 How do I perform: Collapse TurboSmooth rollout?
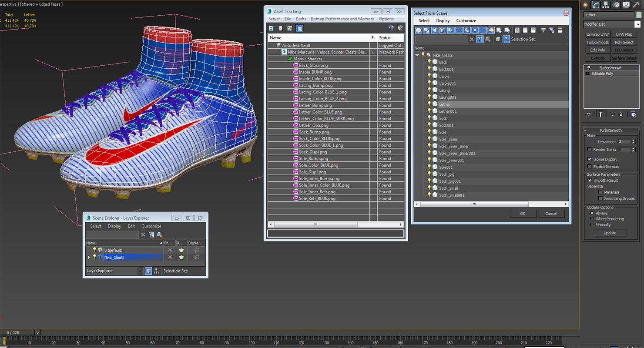[x=610, y=130]
